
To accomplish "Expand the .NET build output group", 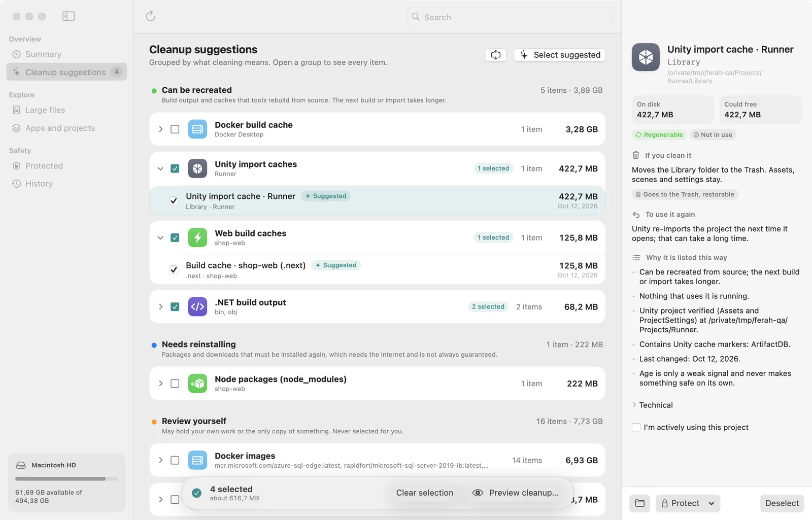I will pos(161,306).
